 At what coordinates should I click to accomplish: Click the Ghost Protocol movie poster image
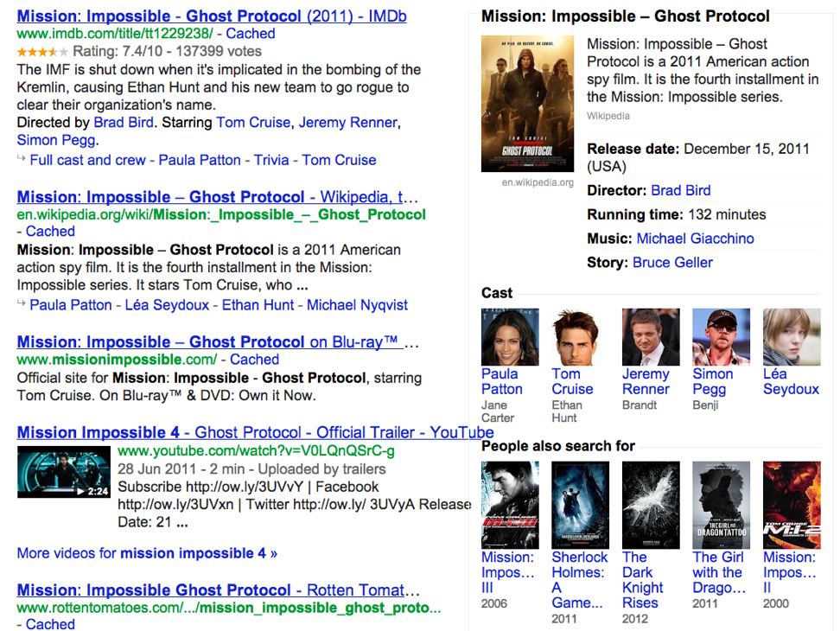click(528, 104)
